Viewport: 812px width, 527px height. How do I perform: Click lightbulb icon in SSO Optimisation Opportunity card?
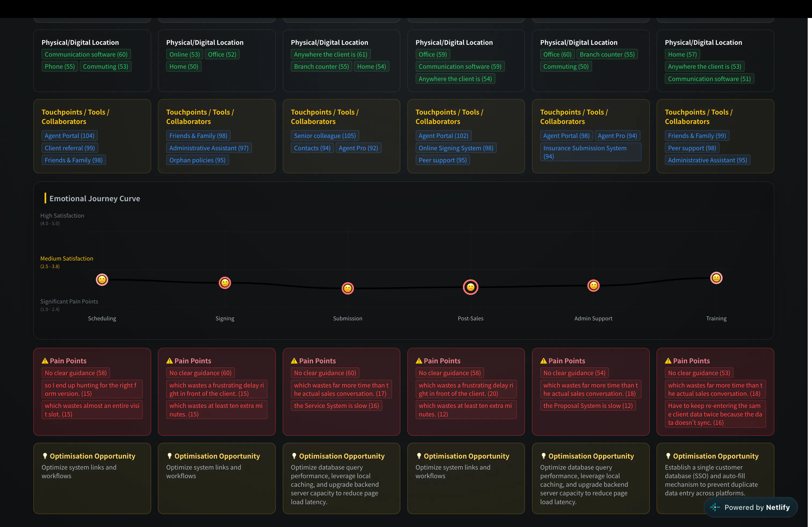pos(668,456)
